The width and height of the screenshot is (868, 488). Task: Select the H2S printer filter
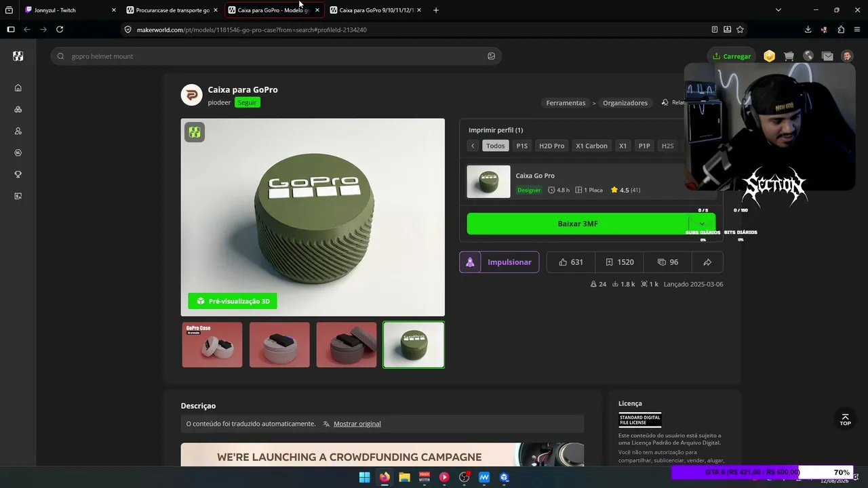click(668, 146)
